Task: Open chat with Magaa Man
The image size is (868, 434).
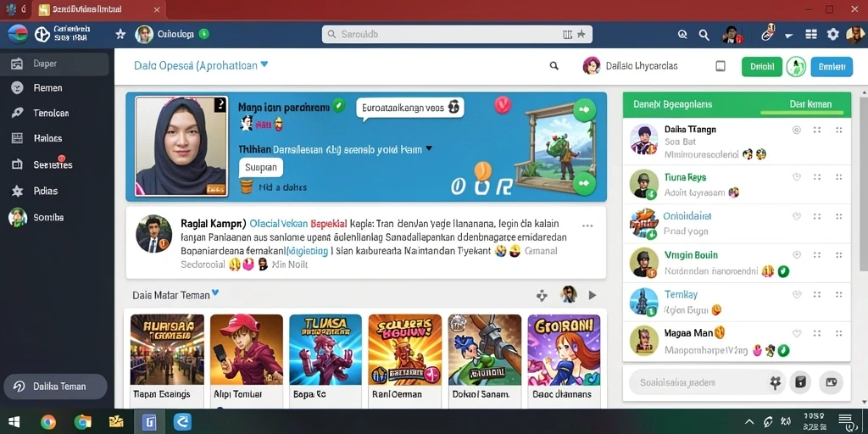Action: pos(737,341)
